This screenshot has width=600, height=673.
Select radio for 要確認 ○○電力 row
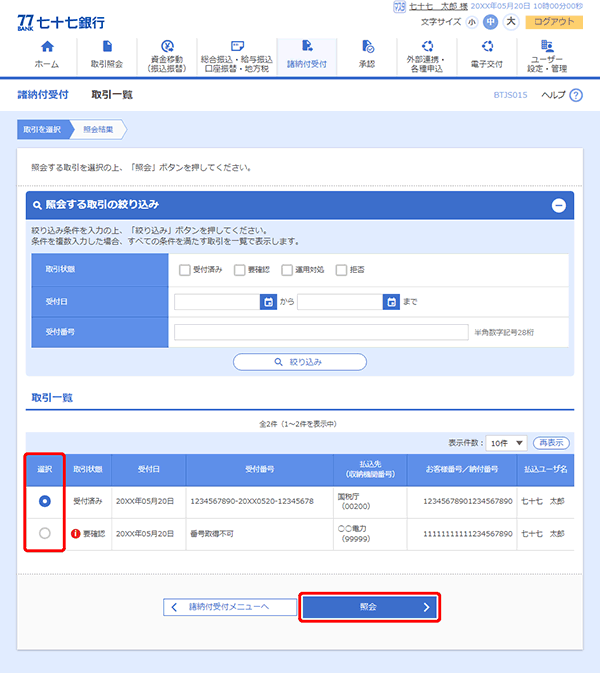45,534
